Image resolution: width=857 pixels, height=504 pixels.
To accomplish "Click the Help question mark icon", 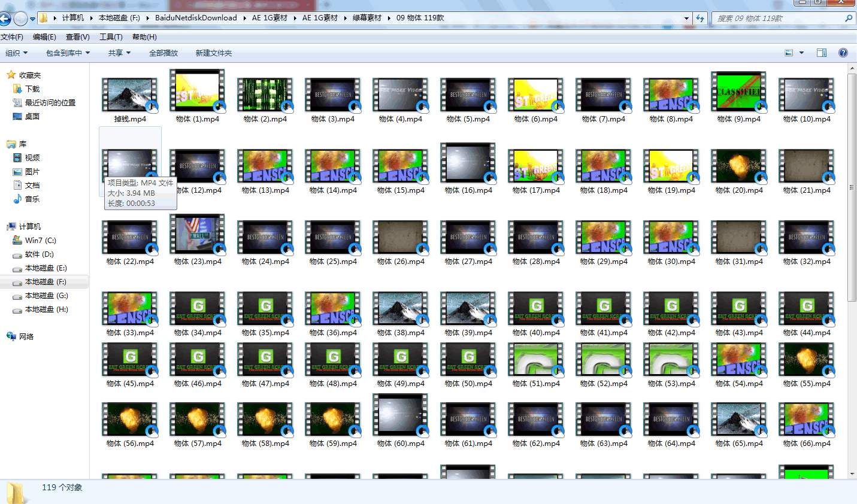I will [843, 53].
